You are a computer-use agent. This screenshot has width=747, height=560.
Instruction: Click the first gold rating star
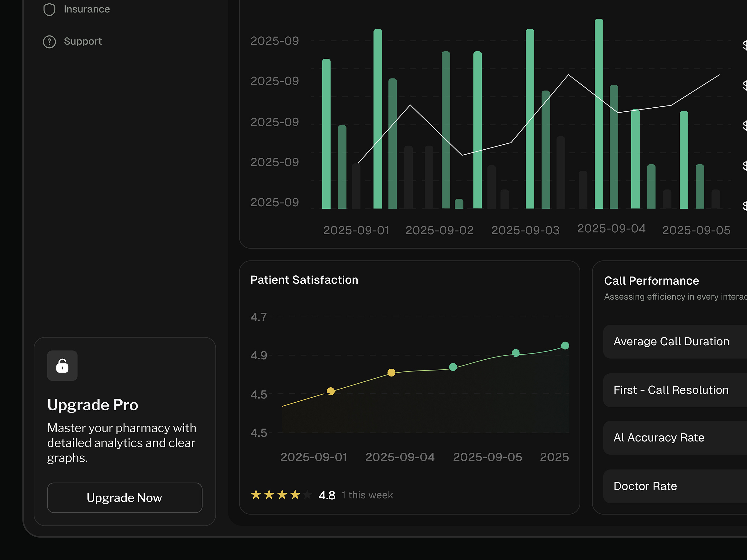(256, 495)
